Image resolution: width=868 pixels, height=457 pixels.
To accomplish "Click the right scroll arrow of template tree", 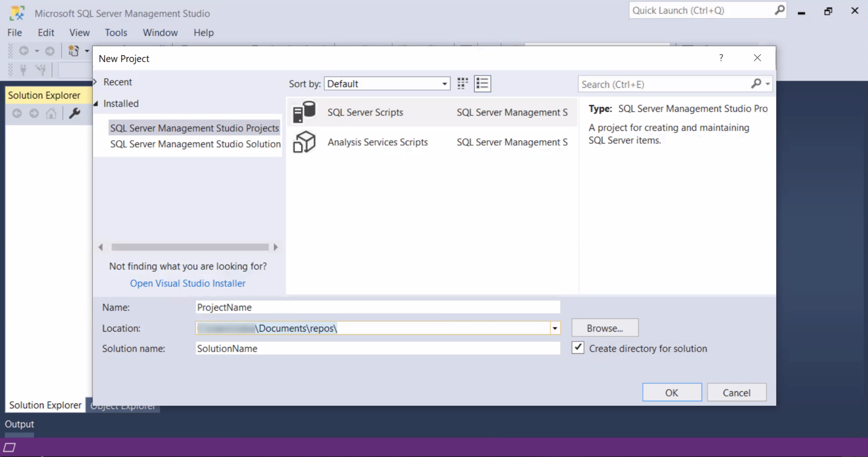I will point(276,247).
